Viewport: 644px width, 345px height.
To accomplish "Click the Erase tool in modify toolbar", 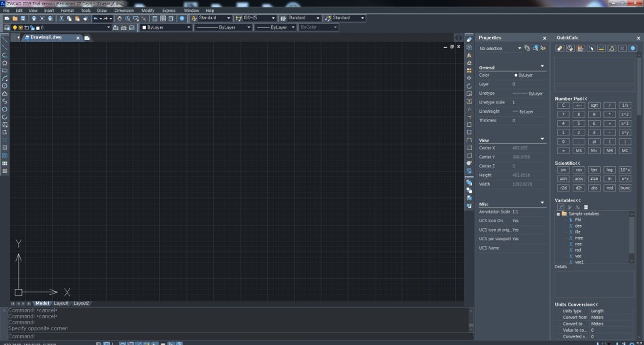I will [x=469, y=39].
